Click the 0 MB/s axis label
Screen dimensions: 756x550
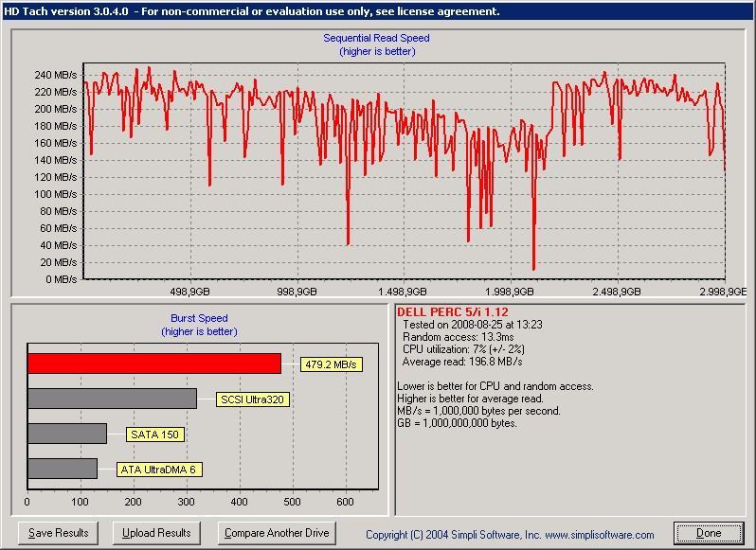62,279
